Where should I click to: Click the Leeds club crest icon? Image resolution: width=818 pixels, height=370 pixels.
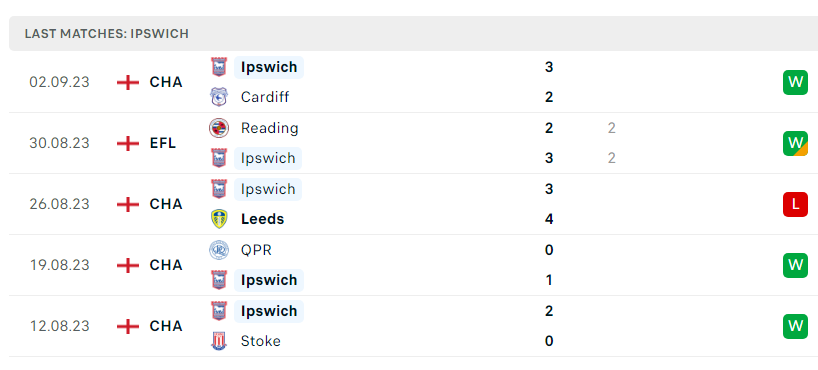point(219,219)
